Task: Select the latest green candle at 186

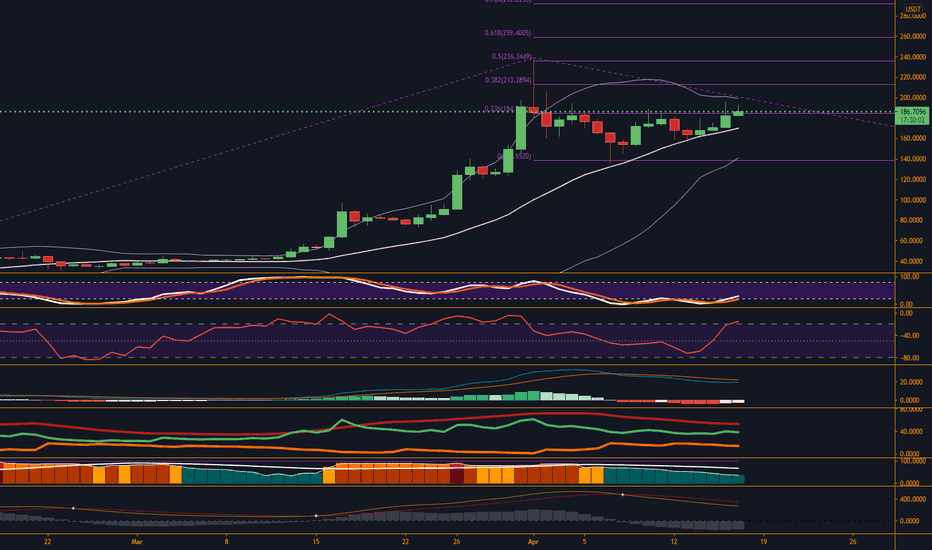Action: pos(738,113)
